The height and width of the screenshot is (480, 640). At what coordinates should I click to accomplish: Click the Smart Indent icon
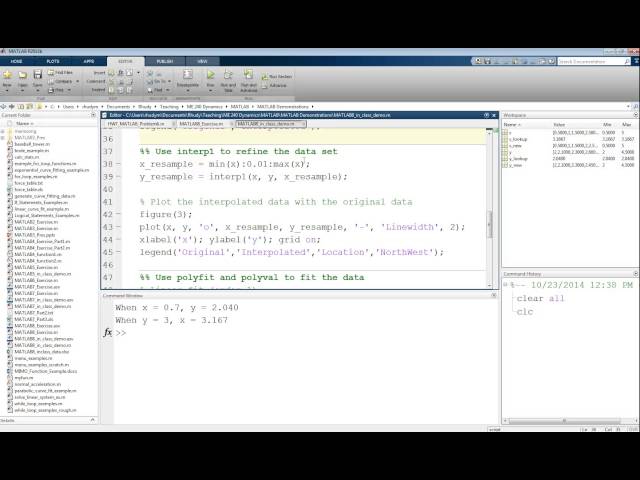click(x=111, y=90)
